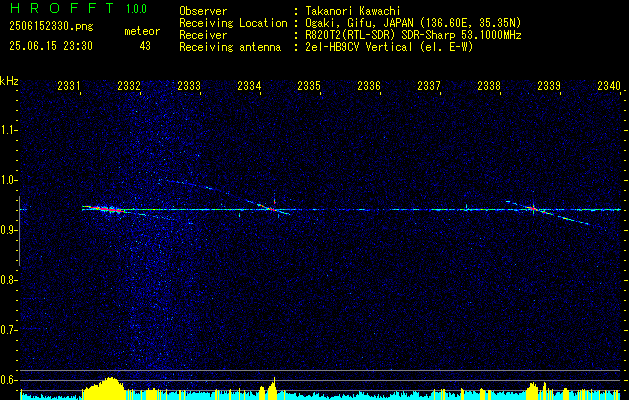Click the 2338 time axis label
Image resolution: width=629 pixels, height=400 pixels.
tap(489, 86)
